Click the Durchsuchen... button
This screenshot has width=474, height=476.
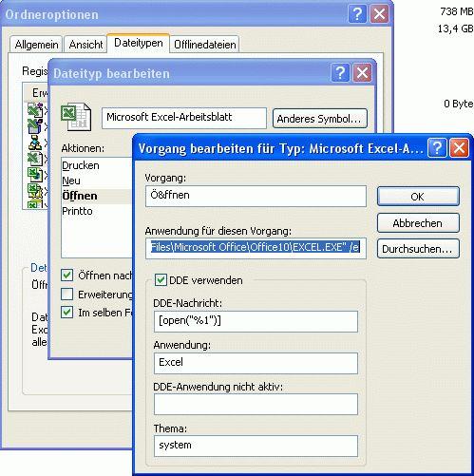pos(418,249)
